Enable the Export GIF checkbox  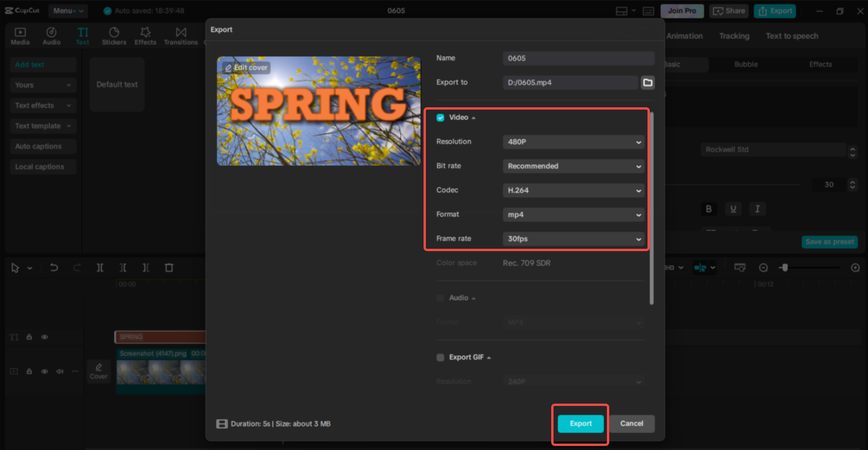tap(440, 358)
